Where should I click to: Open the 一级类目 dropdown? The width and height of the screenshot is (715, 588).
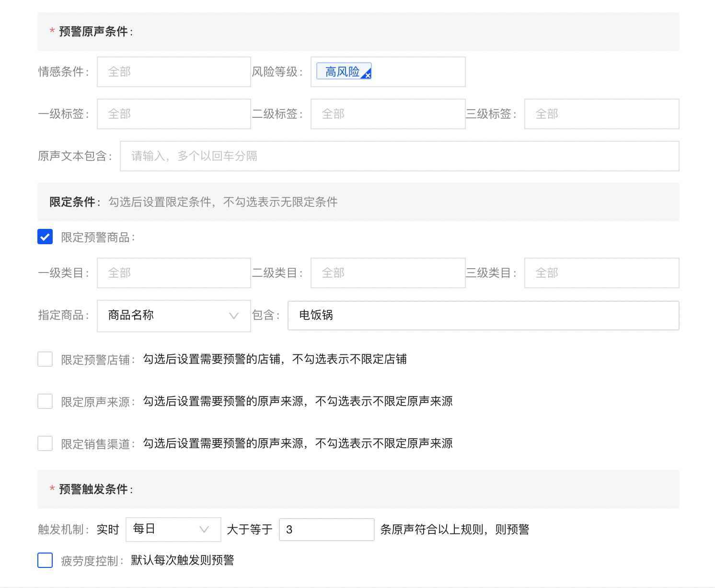coord(174,273)
